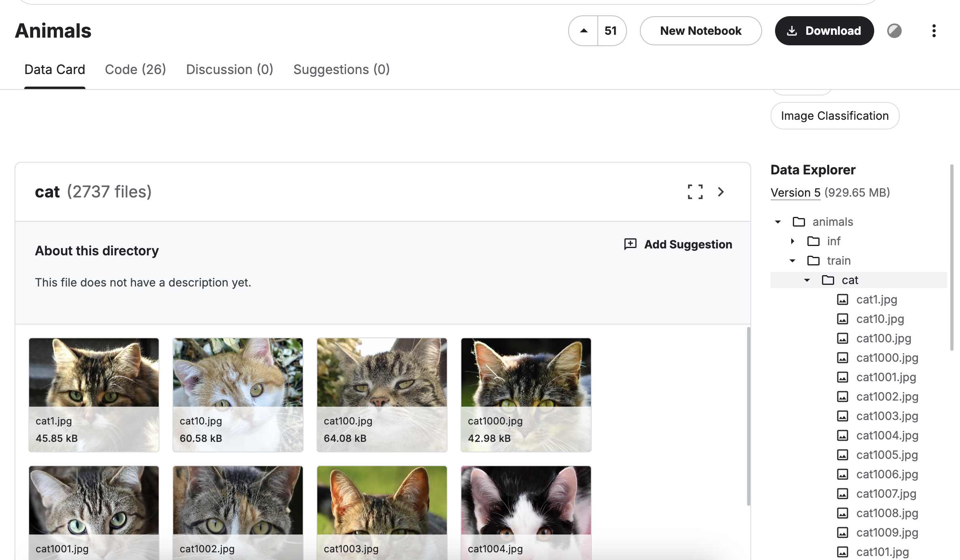
Task: Open cat1000.jpg in the Data Explorer tree
Action: tap(887, 358)
